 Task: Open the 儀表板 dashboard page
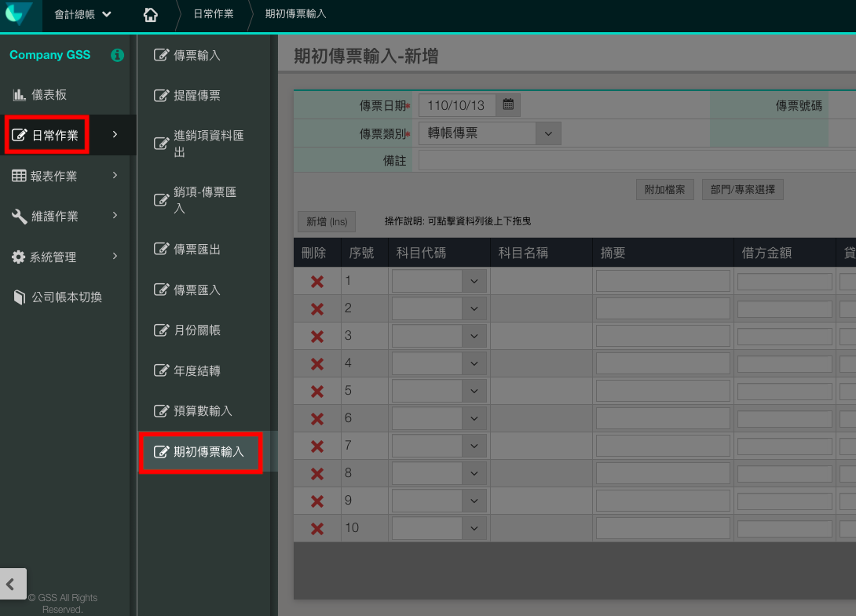point(49,95)
